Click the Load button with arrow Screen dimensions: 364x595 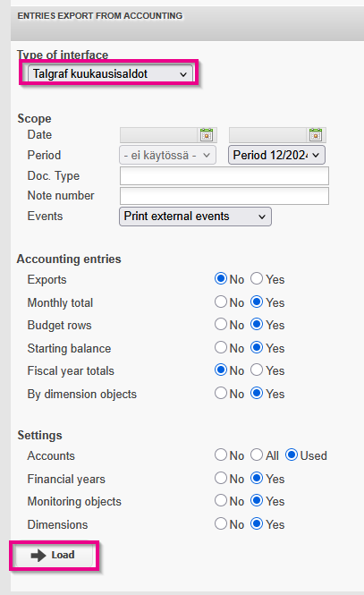pos(54,556)
